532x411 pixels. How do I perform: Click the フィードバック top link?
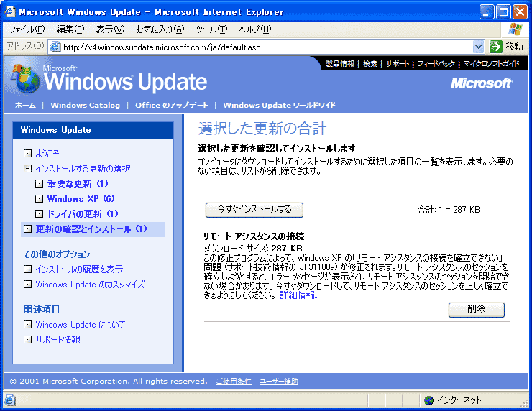pyautogui.click(x=436, y=64)
